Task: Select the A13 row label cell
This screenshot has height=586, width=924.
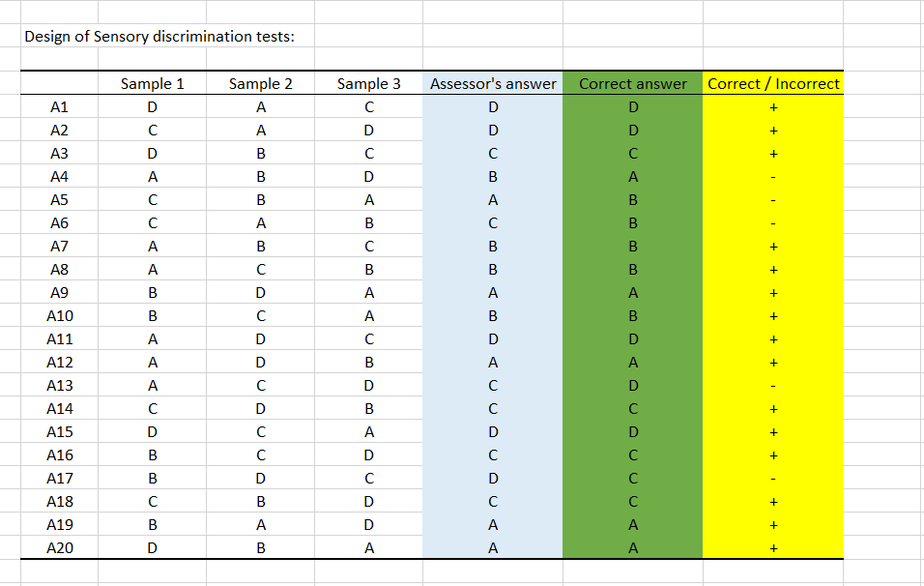Action: coord(59,386)
